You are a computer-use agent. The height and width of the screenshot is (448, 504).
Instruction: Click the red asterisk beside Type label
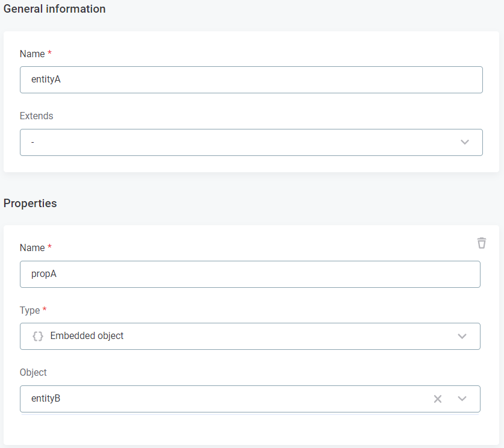45,310
